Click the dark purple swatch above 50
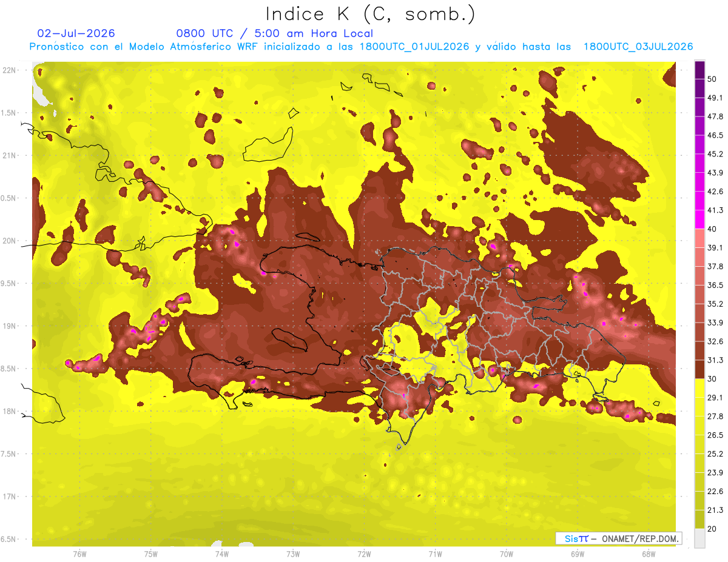 click(x=699, y=70)
